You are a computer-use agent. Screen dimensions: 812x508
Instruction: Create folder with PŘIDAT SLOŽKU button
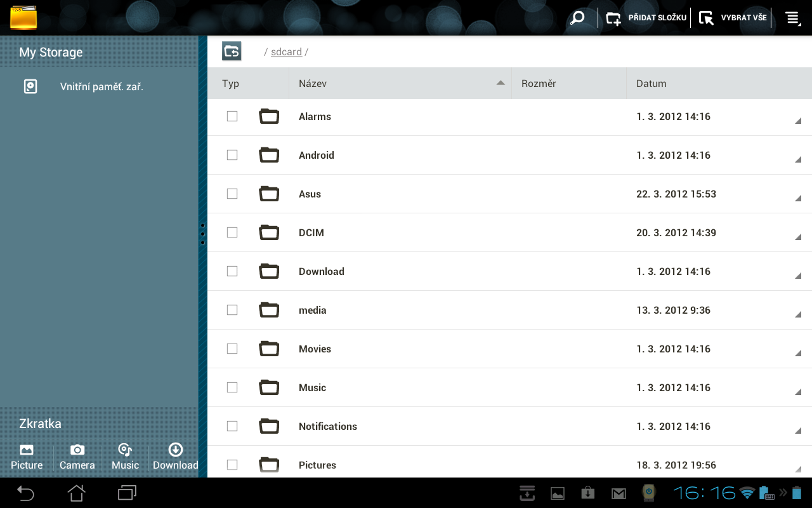646,17
